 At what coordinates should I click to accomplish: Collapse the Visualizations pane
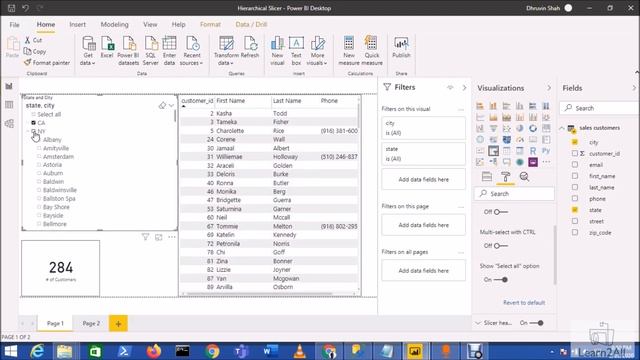549,88
